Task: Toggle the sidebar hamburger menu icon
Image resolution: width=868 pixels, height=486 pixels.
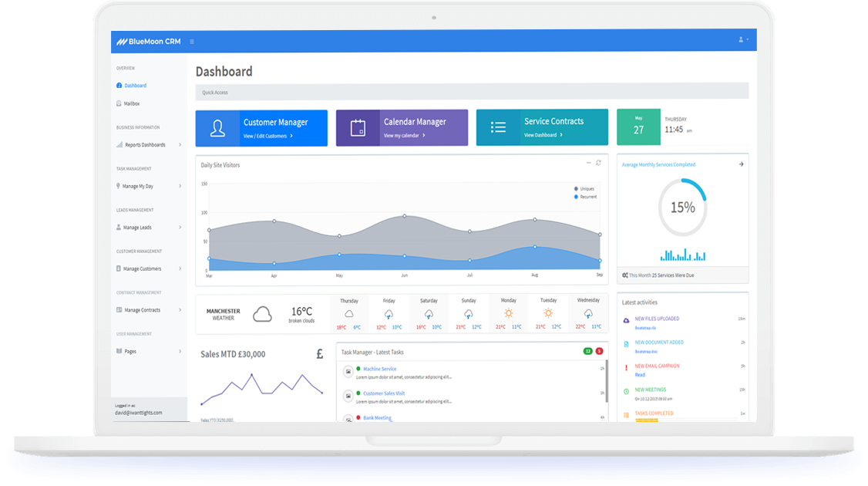Action: point(192,41)
